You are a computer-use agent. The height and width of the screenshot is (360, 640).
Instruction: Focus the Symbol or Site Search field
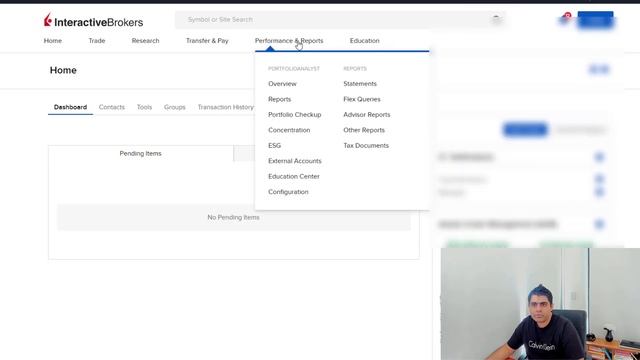coord(340,20)
